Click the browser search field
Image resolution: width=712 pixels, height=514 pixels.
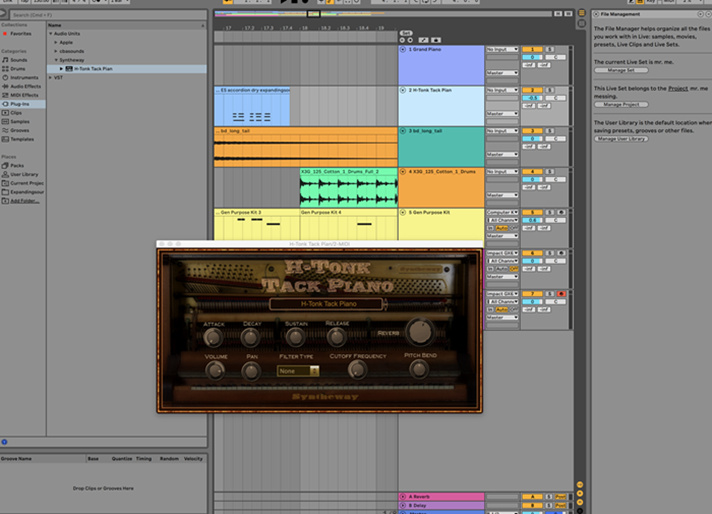click(108, 15)
